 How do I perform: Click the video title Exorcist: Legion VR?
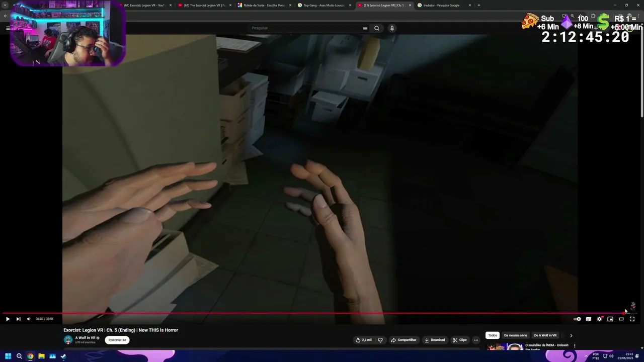click(121, 330)
